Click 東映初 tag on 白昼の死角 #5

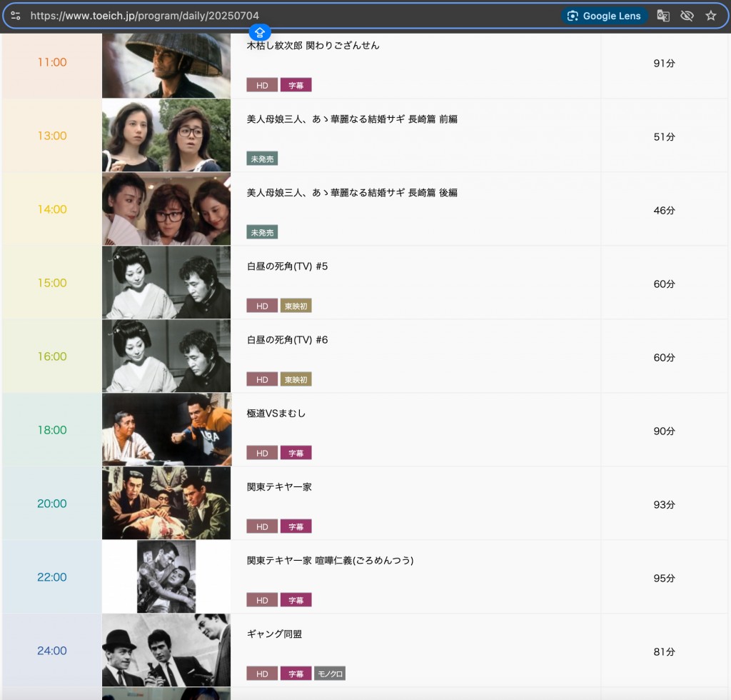[296, 306]
